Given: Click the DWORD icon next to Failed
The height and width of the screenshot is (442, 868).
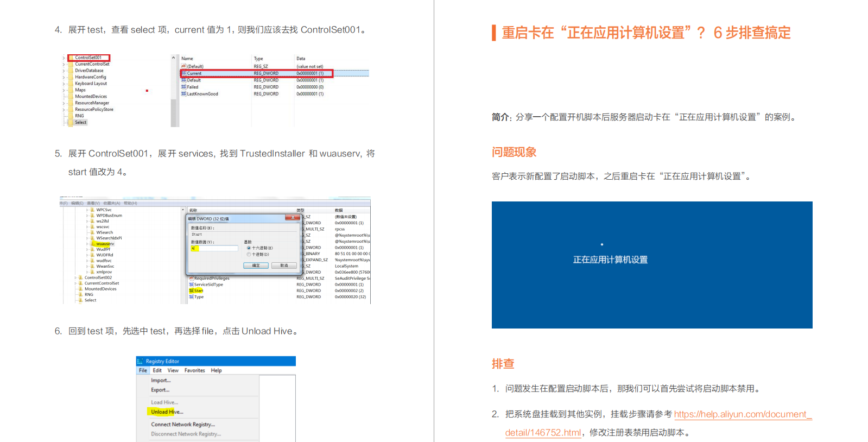Looking at the screenshot, I should [184, 87].
